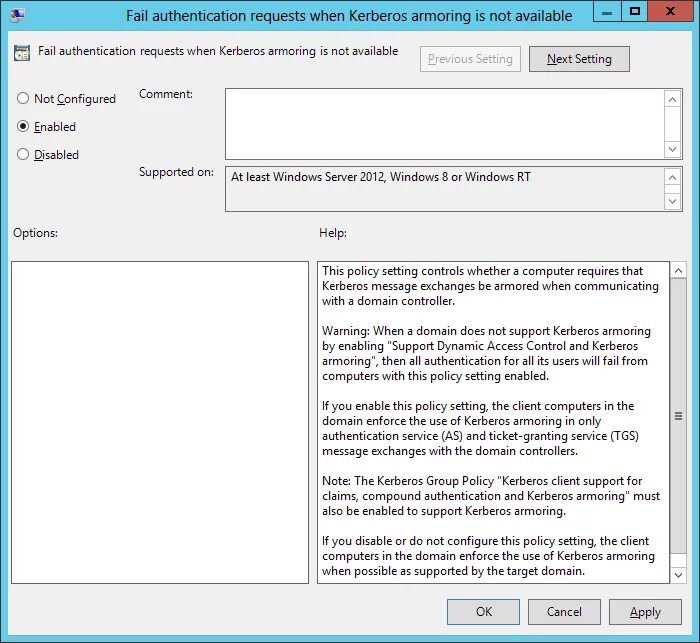Screen dimensions: 700x643
Task: Maximize the policy window
Action: tap(634, 12)
